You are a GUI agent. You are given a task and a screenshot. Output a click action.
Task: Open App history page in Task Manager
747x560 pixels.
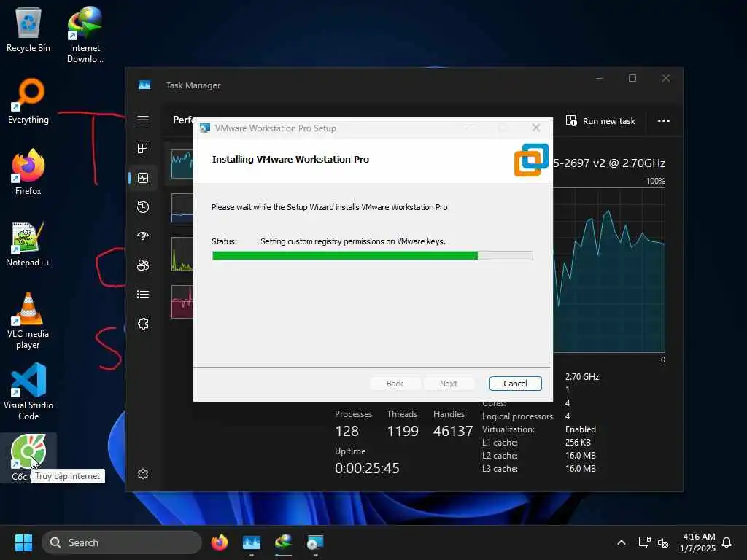pyautogui.click(x=143, y=207)
